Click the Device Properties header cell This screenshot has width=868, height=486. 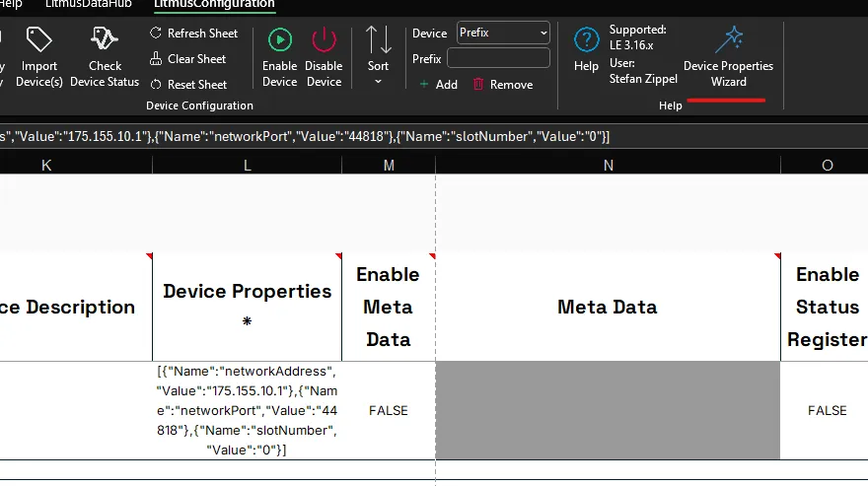pyautogui.click(x=247, y=307)
